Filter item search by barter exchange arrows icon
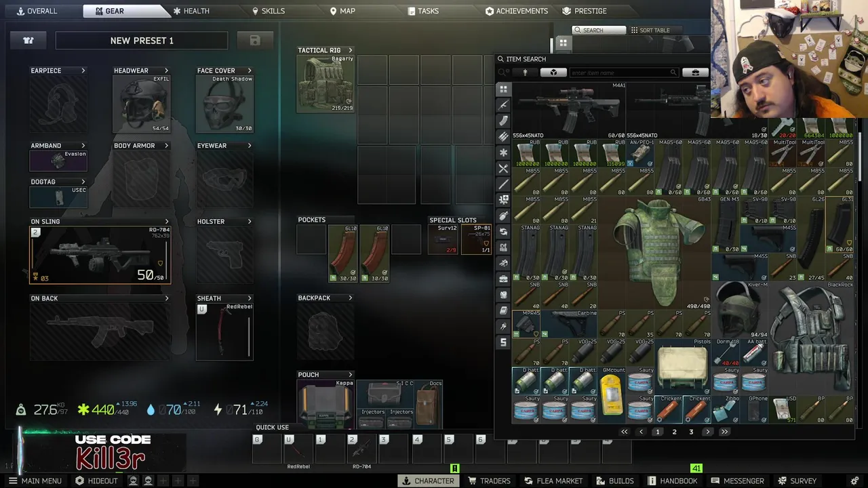 click(503, 232)
